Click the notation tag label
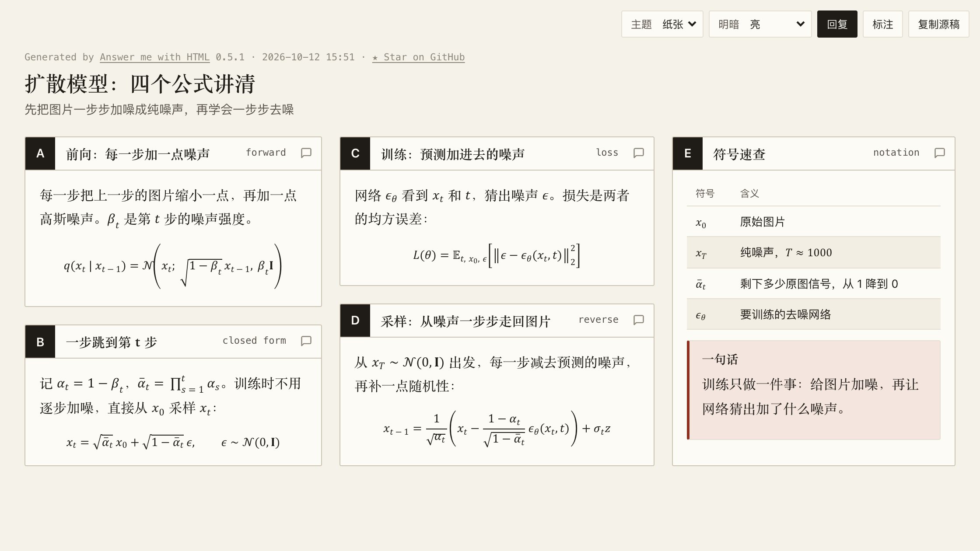This screenshot has width=980, height=551. pos(896,153)
